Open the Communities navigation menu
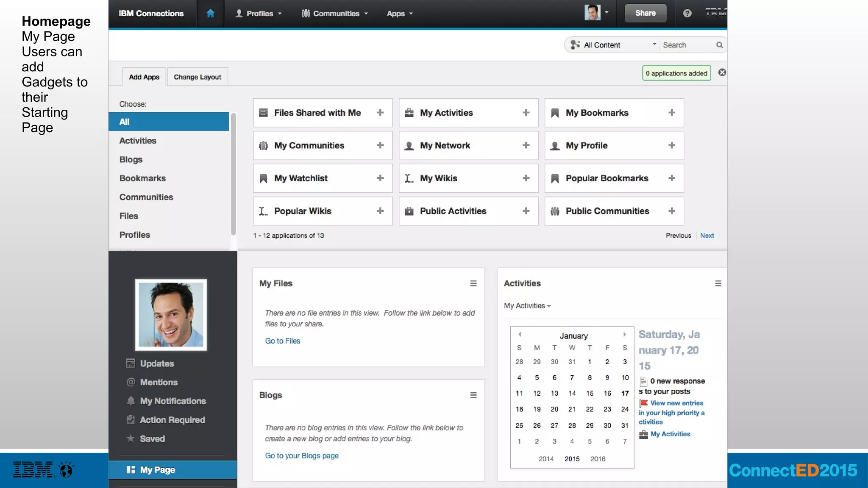The image size is (868, 488). coord(335,14)
